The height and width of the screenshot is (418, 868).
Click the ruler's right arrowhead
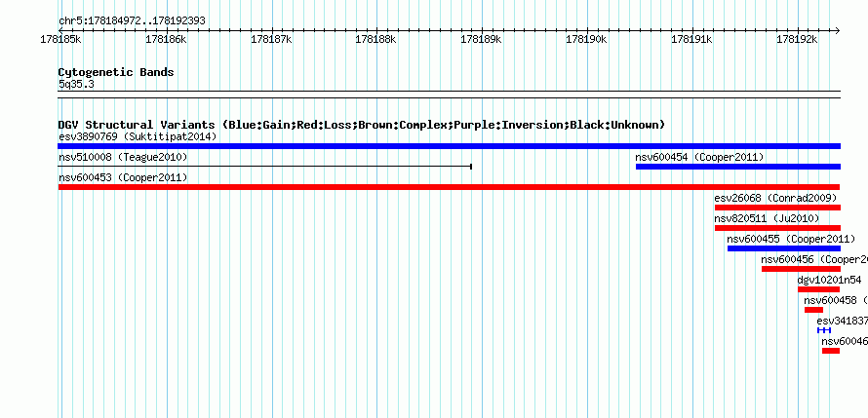(x=837, y=31)
